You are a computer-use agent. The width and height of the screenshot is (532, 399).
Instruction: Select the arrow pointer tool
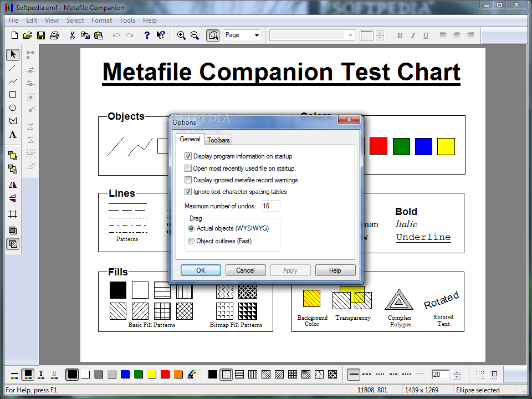(13, 54)
